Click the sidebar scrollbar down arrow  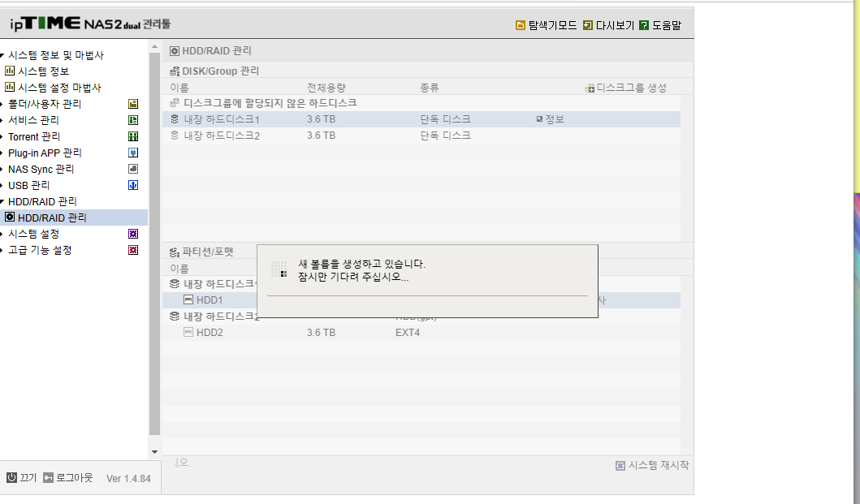tap(154, 452)
